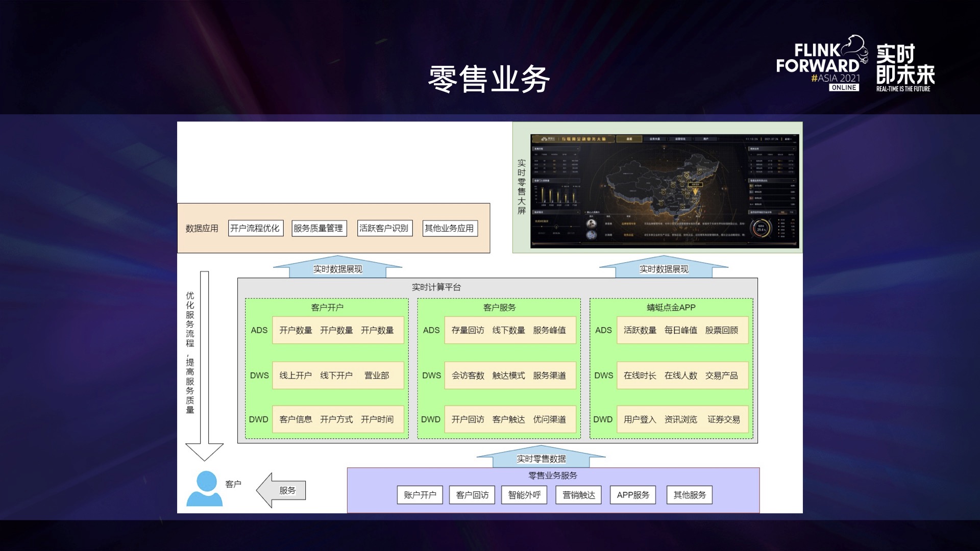Click the 零售业务 slide title
The height and width of the screenshot is (551, 980).
(489, 80)
